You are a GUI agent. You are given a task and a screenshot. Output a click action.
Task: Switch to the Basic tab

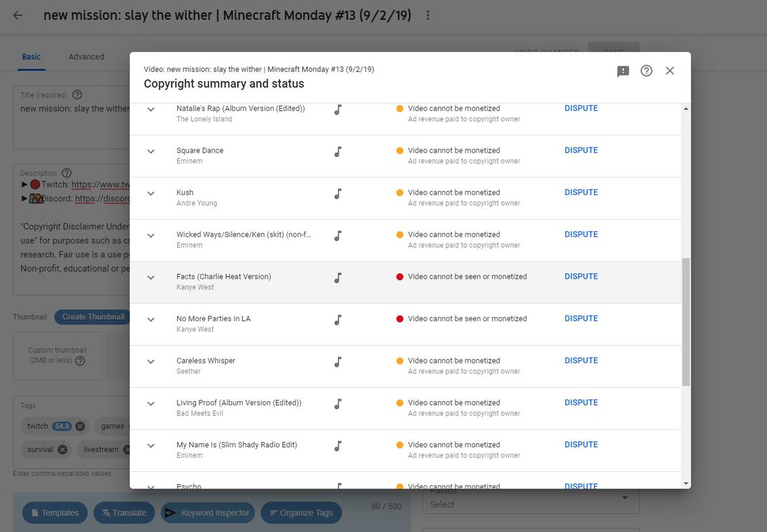31,57
